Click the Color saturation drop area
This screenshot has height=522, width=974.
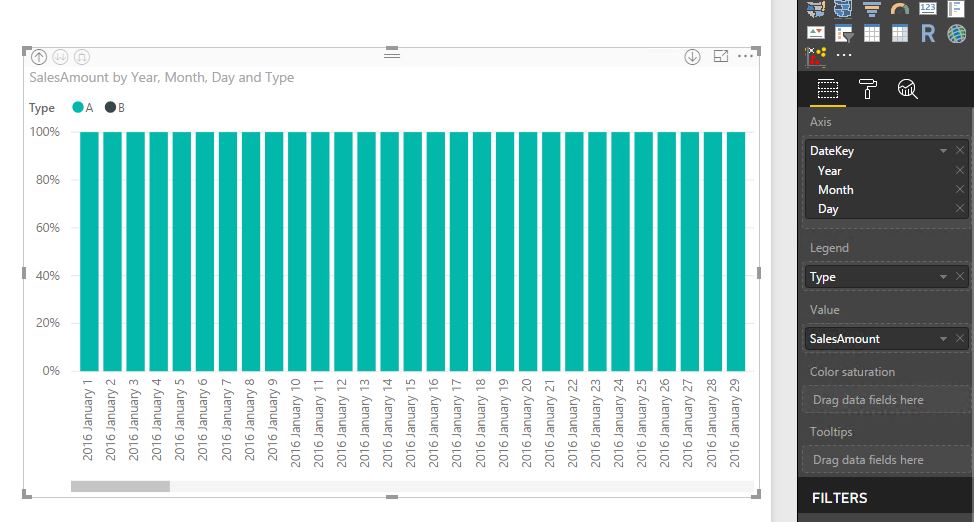(886, 400)
